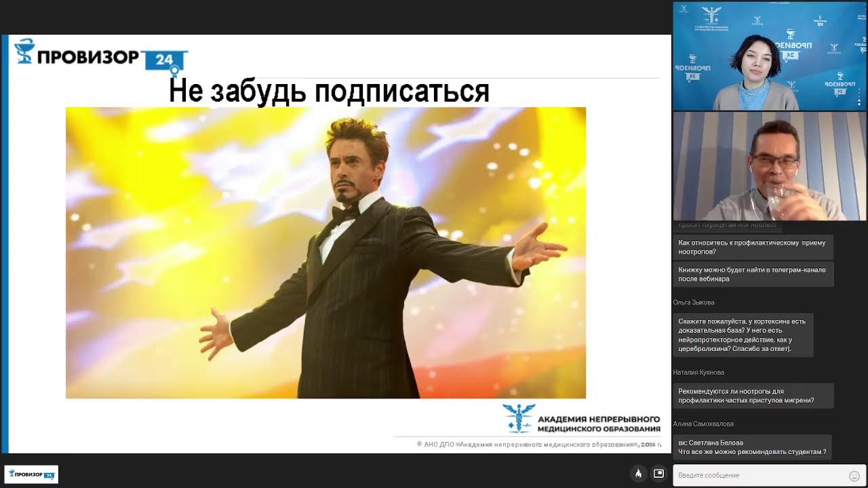This screenshot has height=488, width=868.
Task: Click the Академия непрерывного медицинского образования logo
Action: tap(581, 418)
